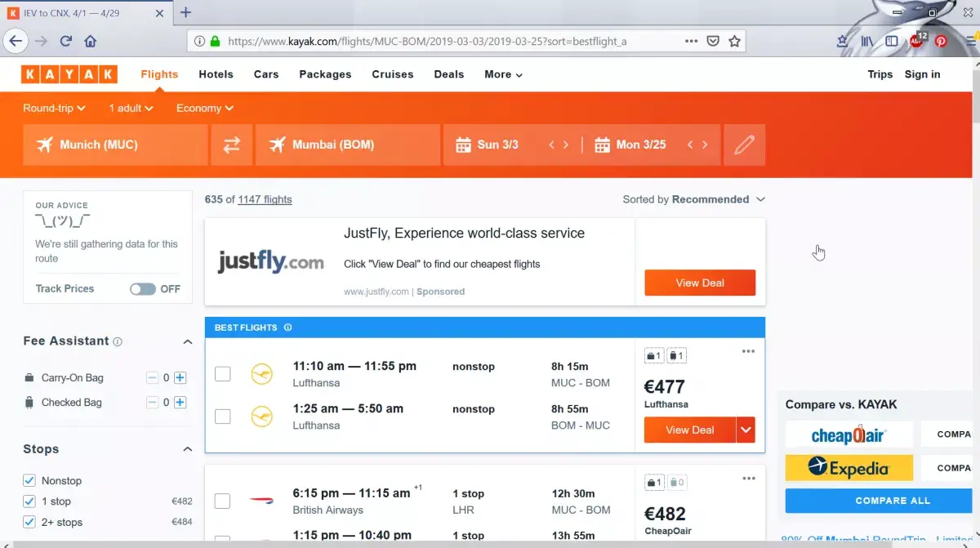The height and width of the screenshot is (548, 980).
Task: Open Sorted by Recommended dropdown
Action: [694, 199]
